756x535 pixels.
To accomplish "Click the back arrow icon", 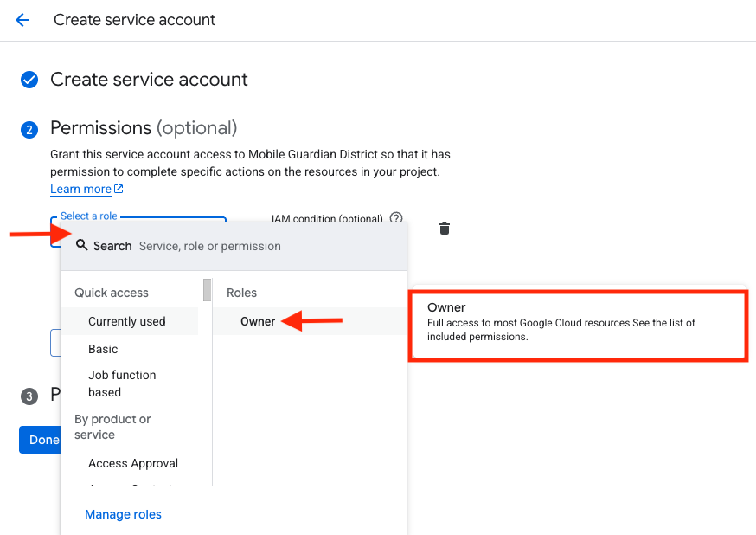I will pyautogui.click(x=22, y=20).
